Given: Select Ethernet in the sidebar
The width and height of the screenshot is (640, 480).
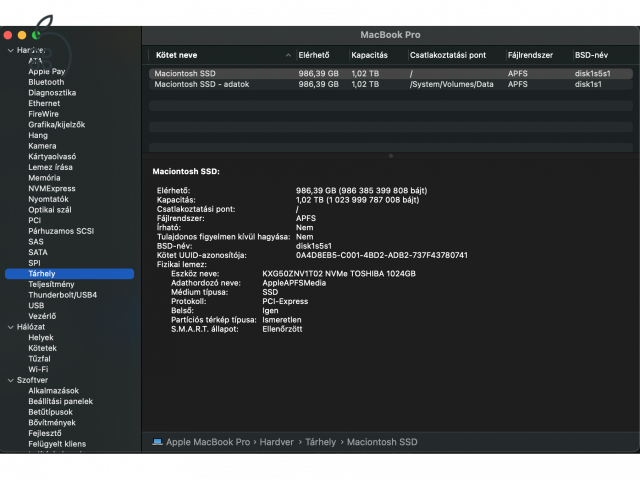Looking at the screenshot, I should (44, 103).
